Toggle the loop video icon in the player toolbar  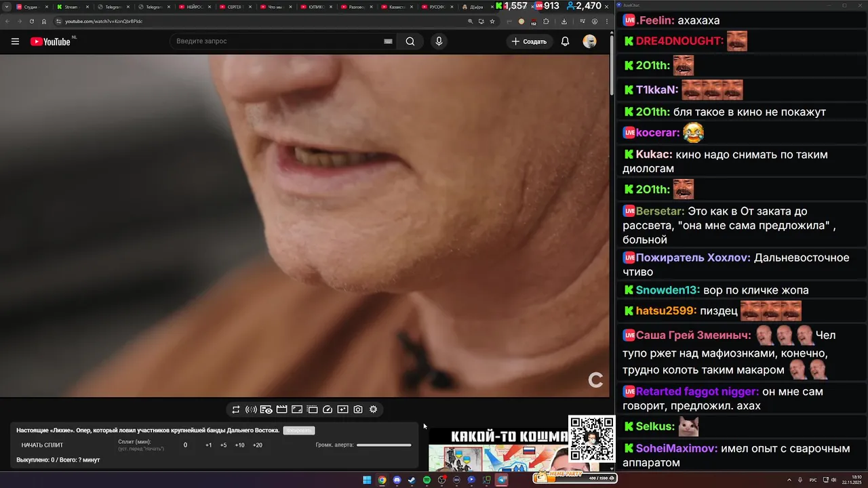(236, 409)
